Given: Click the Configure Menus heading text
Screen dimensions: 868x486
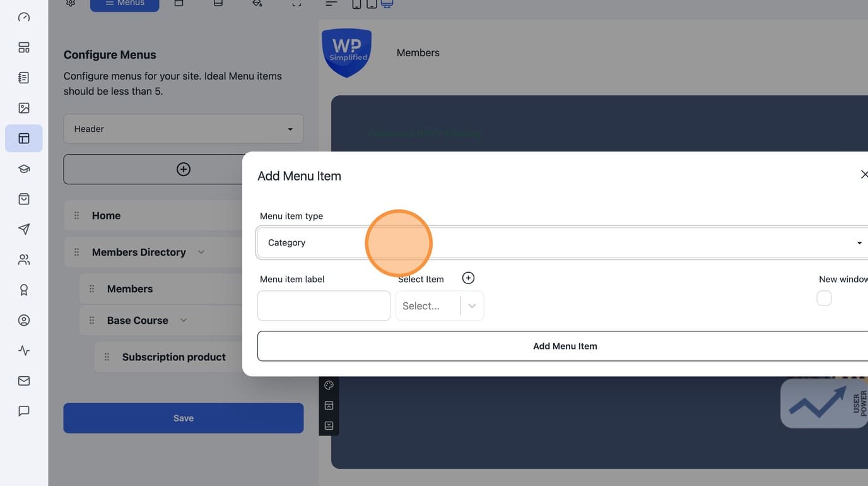Looking at the screenshot, I should tap(110, 55).
